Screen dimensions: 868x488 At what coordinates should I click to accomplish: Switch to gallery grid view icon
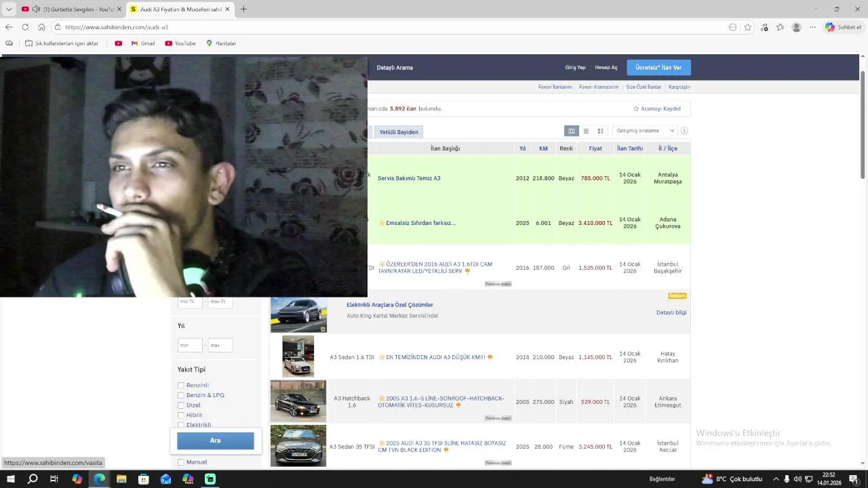pyautogui.click(x=600, y=131)
